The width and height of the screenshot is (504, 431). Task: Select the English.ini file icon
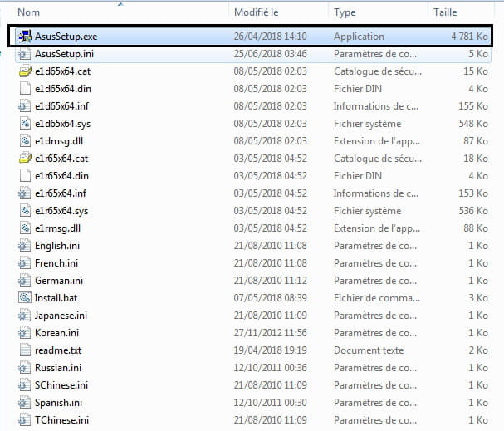[x=25, y=246]
